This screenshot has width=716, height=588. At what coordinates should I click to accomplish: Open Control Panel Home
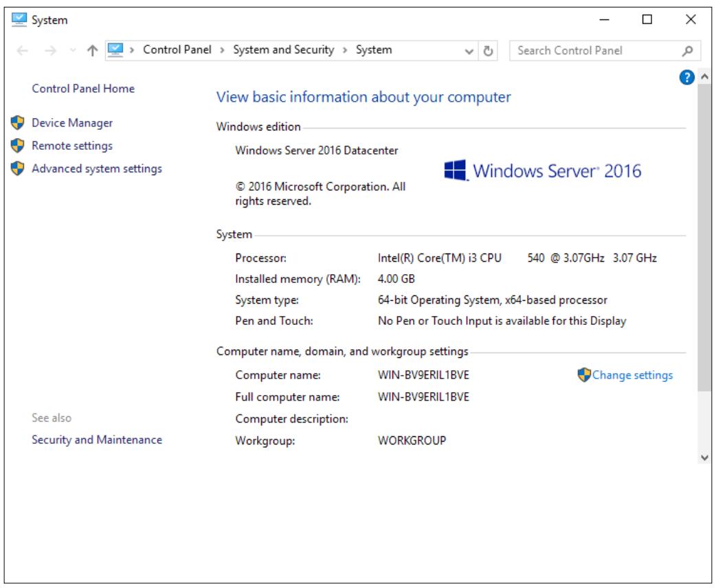coord(83,89)
